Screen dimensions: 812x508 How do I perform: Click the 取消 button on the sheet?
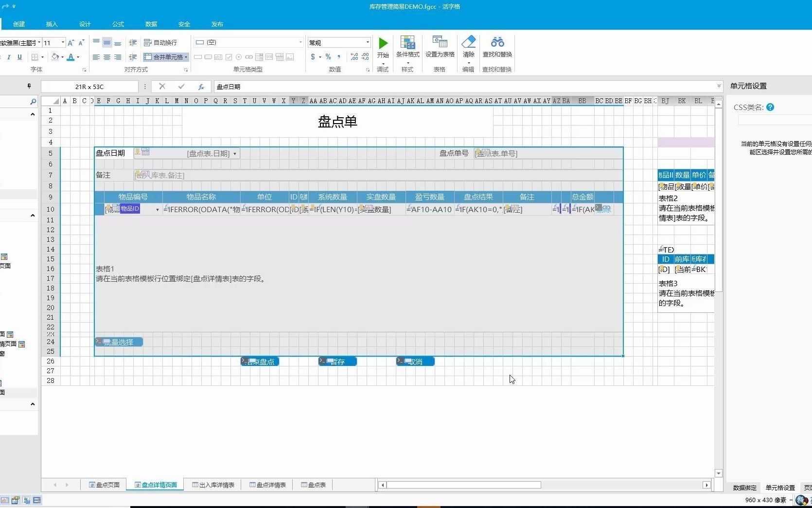(x=415, y=362)
